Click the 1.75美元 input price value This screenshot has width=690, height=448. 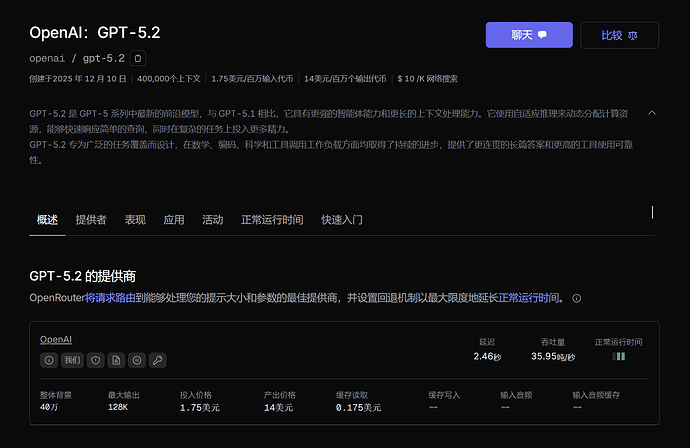pyautogui.click(x=200, y=408)
